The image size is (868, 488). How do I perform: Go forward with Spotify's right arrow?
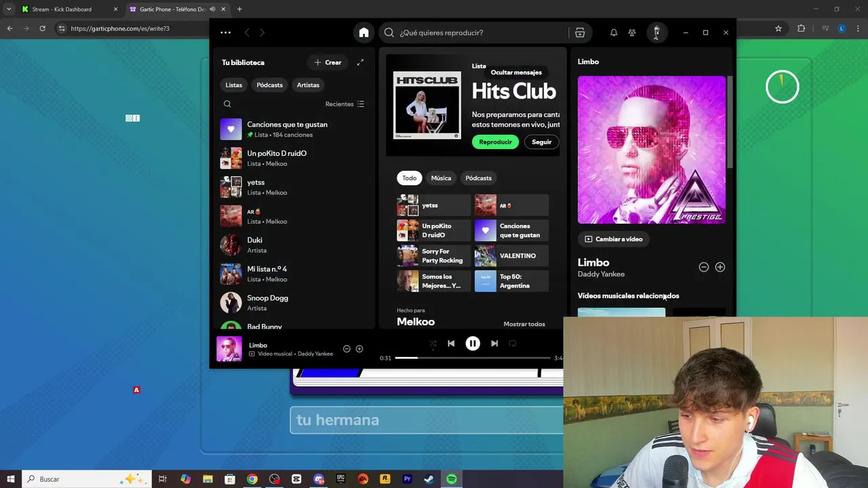[x=262, y=33]
